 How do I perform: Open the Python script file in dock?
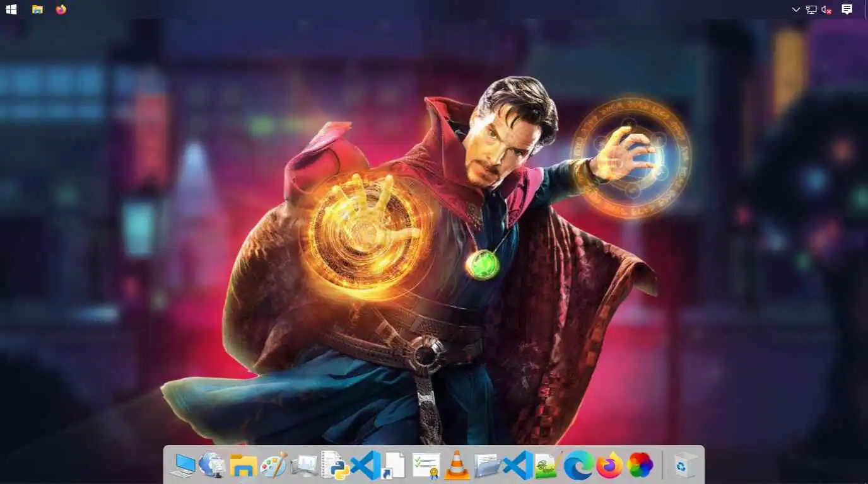[x=334, y=465]
